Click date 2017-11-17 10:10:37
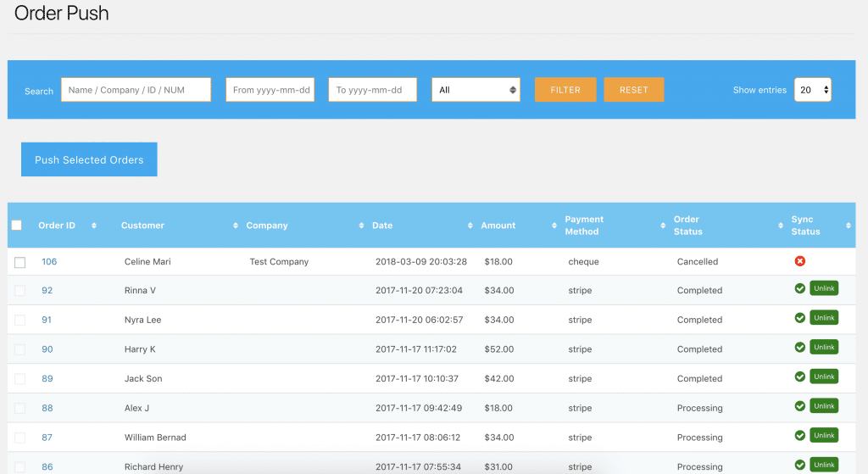This screenshot has height=474, width=868. tap(417, 378)
